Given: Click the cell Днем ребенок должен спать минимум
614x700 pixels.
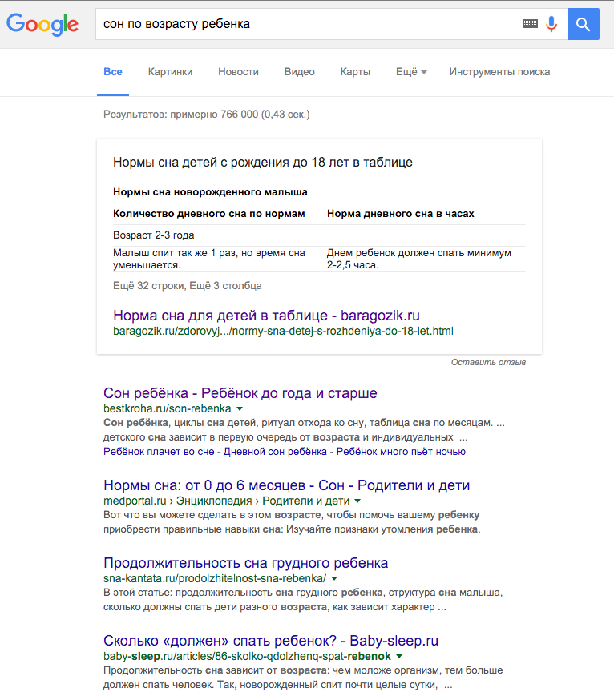Looking at the screenshot, I should coord(419,259).
